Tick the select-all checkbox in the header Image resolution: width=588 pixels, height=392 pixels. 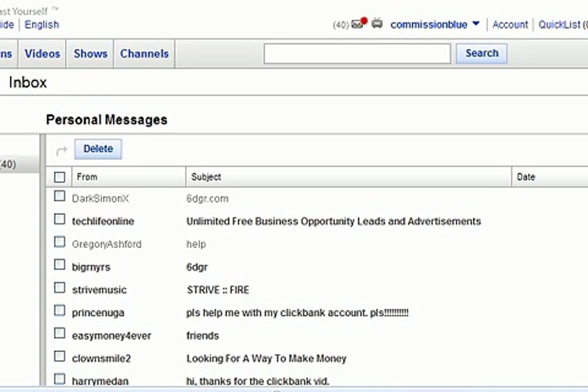coord(59,177)
